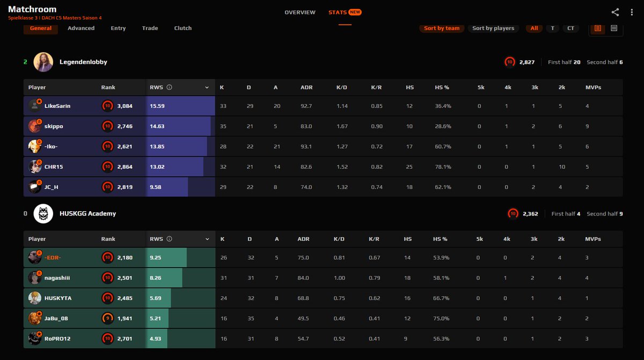Click nagashiii's player avatar
Screen dimensions: 644x360
pyautogui.click(x=35, y=278)
